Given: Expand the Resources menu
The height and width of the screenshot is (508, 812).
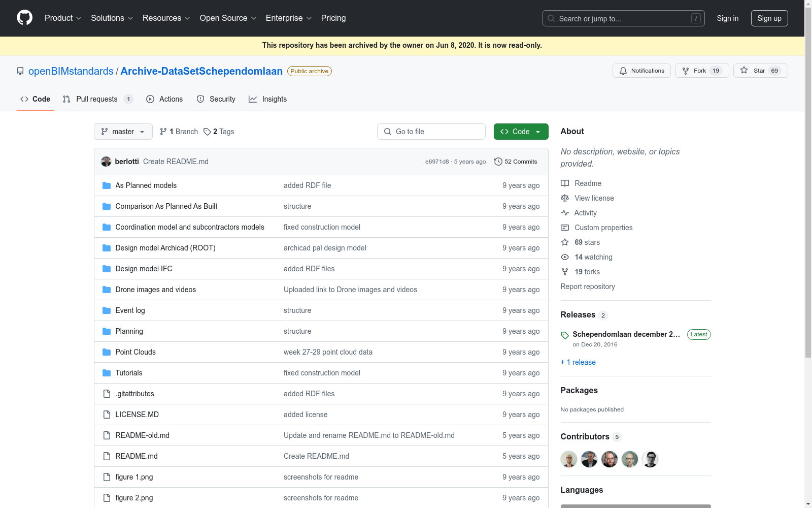Looking at the screenshot, I should [x=166, y=18].
